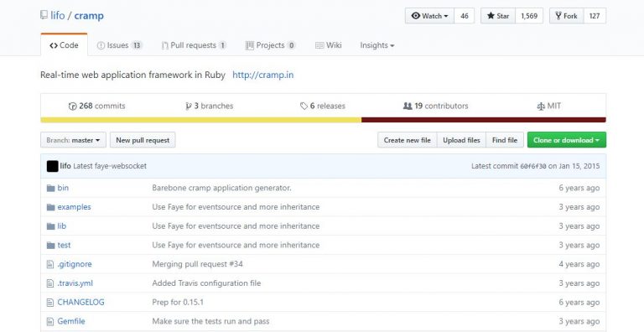The image size is (644, 332).
Task: Switch to the Wiki tab
Action: 329,45
